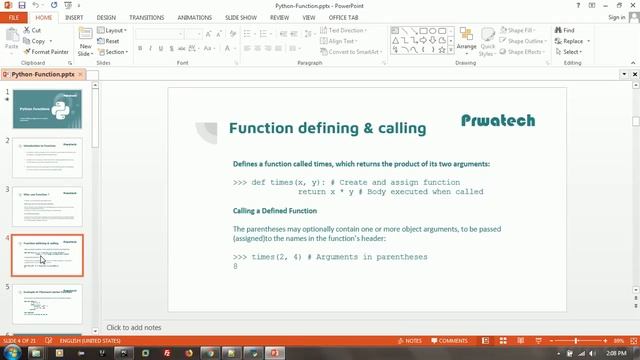The width and height of the screenshot is (640, 360).
Task: Toggle text Shadow formatting
Action: [171, 49]
